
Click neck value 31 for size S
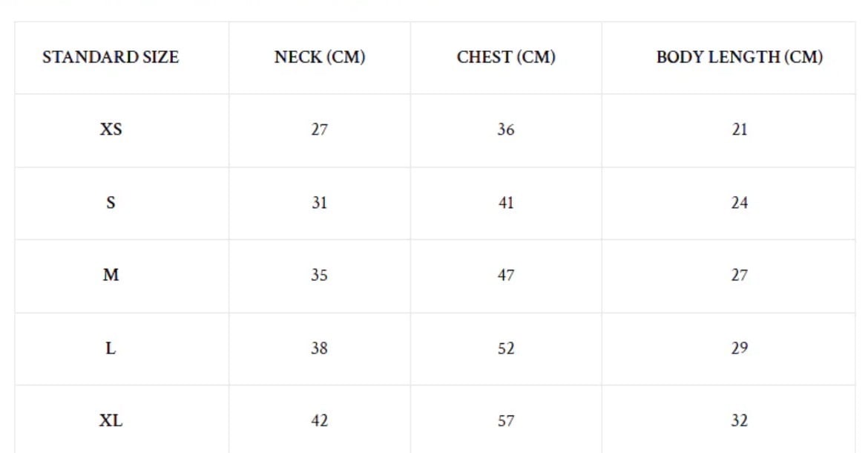point(319,202)
